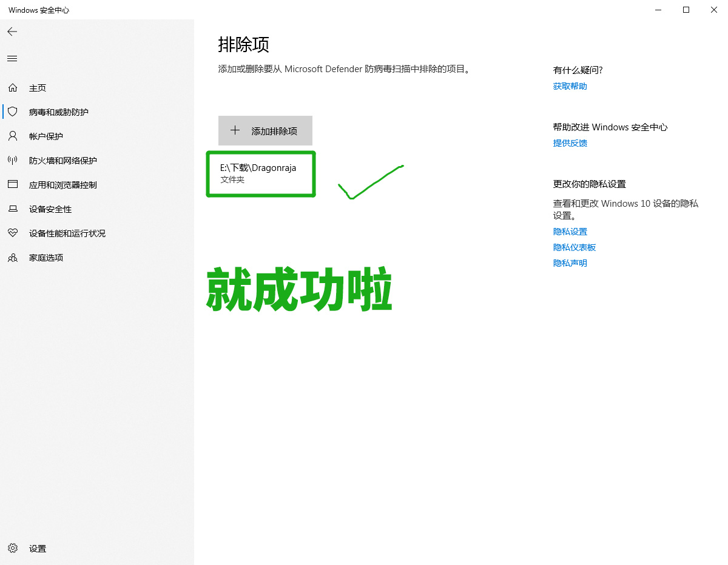Image resolution: width=728 pixels, height=565 pixels.
Task: Maximize the Windows Security window
Action: coord(686,10)
